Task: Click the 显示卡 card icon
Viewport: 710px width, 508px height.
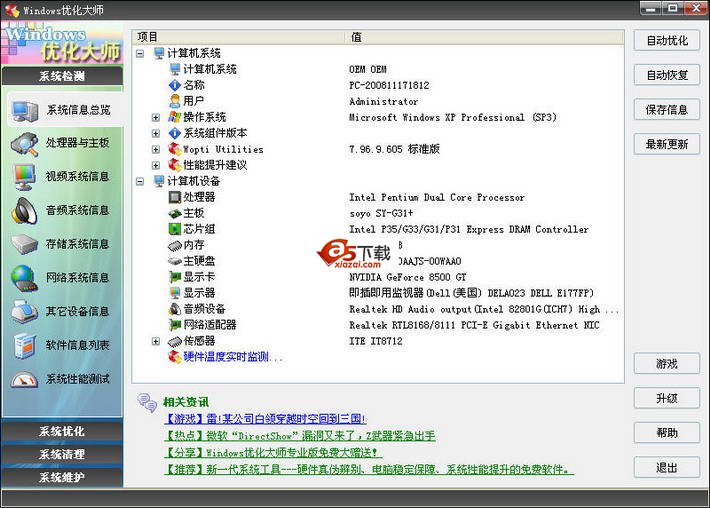Action: point(174,277)
